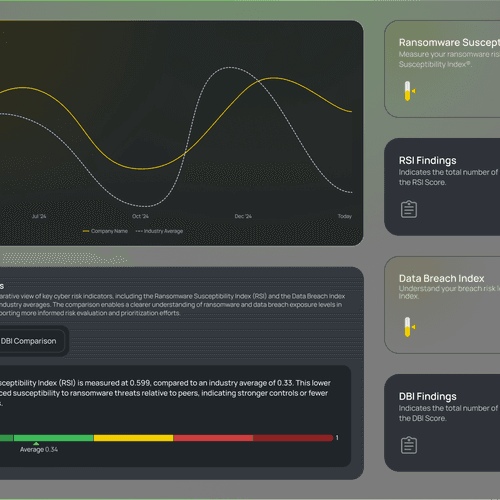The height and width of the screenshot is (500, 500).
Task: Click the yellow company trend line peak
Action: click(273, 78)
